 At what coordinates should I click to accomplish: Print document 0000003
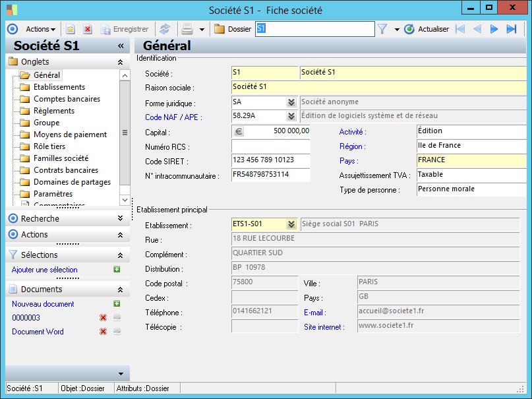[x=117, y=318]
